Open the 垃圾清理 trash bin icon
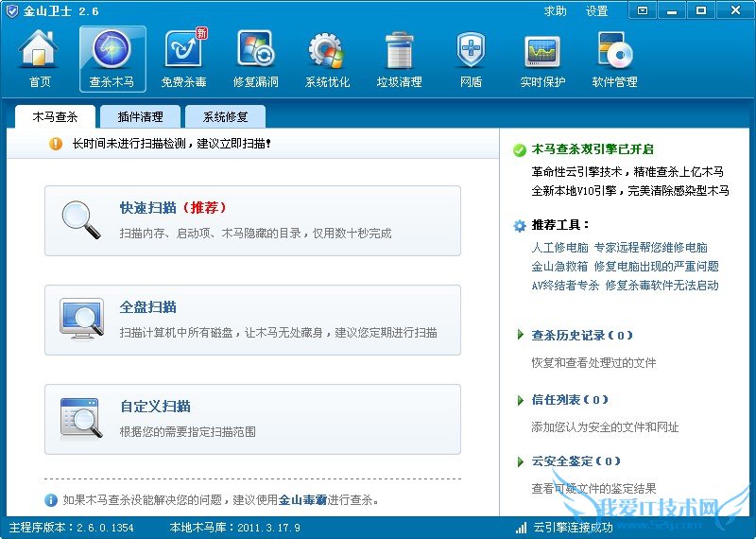Screen dimensions: 756x539 tap(399, 50)
